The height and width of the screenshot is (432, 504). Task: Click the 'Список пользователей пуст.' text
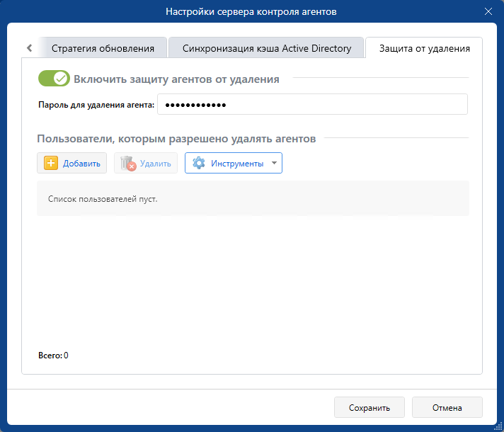coord(103,199)
